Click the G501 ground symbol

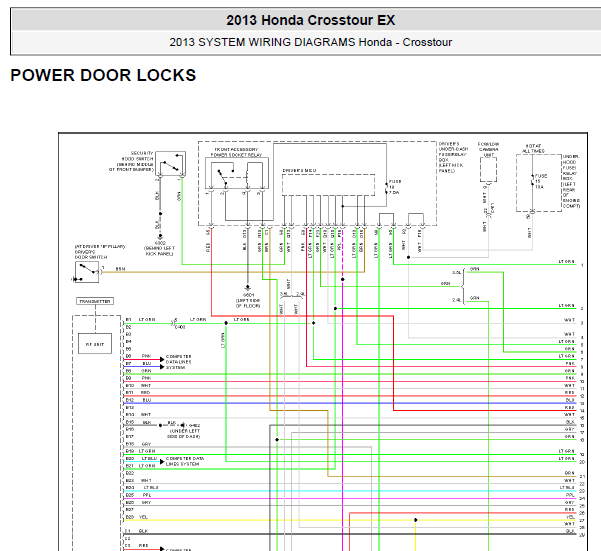[x=248, y=287]
